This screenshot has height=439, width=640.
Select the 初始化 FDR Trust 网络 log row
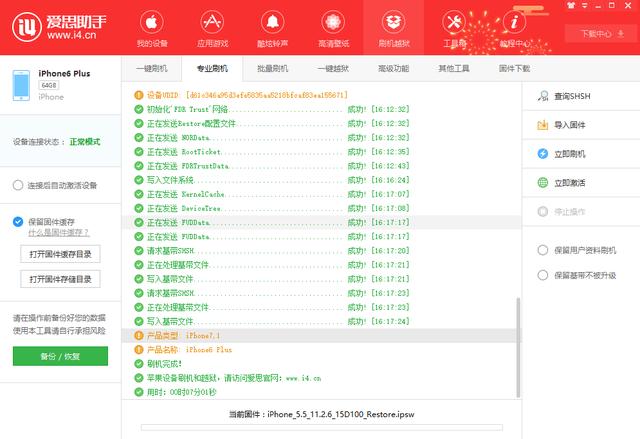click(x=321, y=109)
